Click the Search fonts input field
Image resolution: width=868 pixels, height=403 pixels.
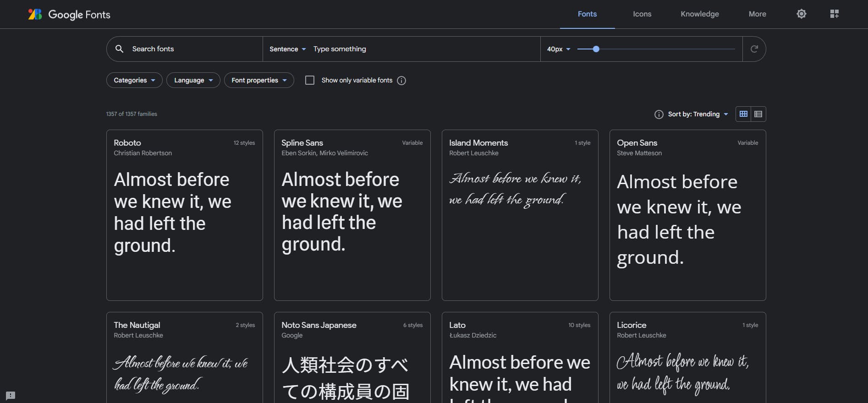[192, 49]
